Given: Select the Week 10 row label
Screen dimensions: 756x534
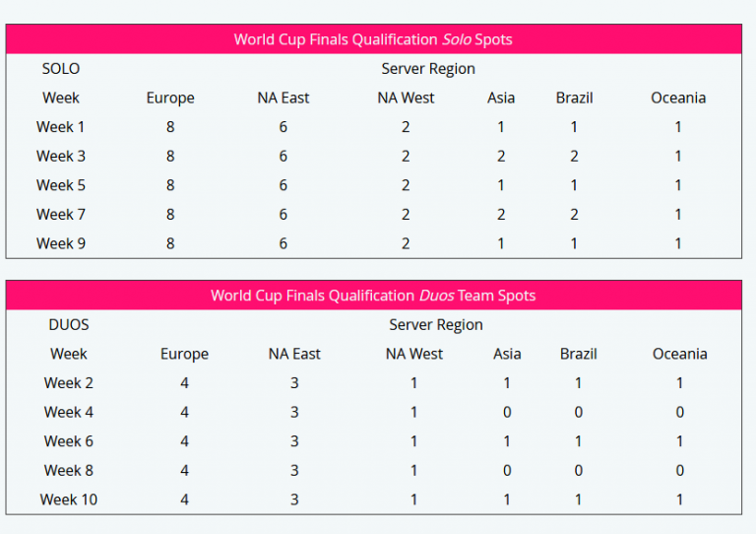Looking at the screenshot, I should [69, 500].
